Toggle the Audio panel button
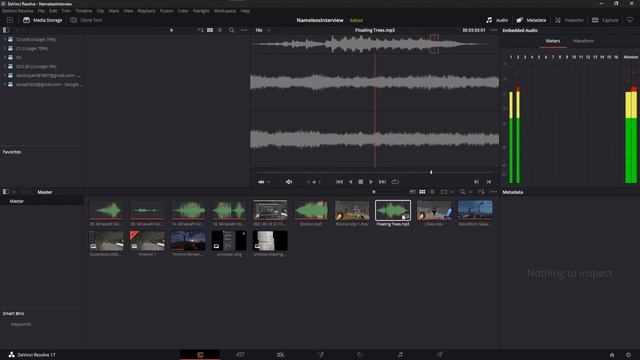The width and height of the screenshot is (640, 360). [x=497, y=20]
